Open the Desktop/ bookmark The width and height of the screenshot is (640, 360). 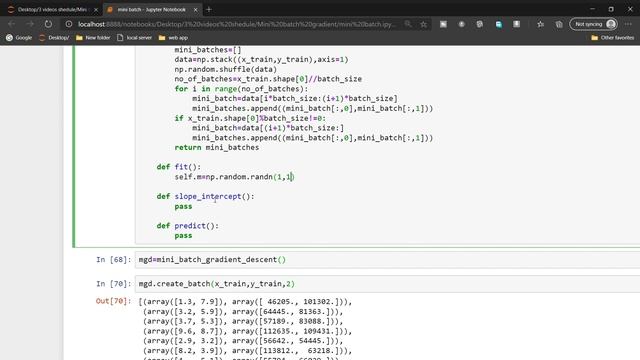tap(54, 38)
